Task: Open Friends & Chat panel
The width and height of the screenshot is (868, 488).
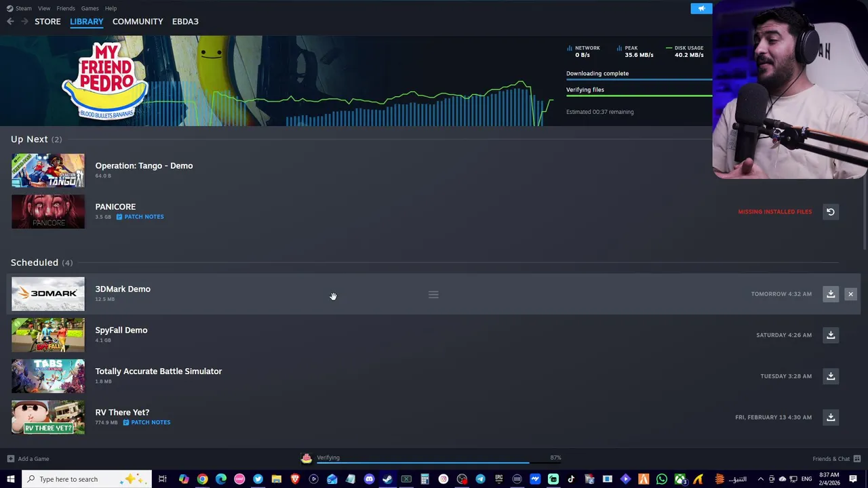Action: (837, 459)
